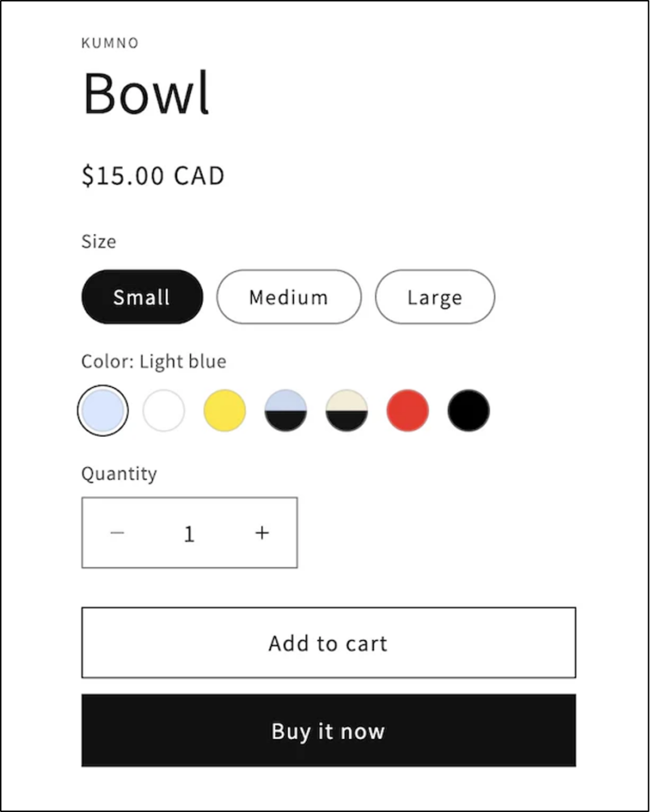The width and height of the screenshot is (650, 812).
Task: Click the KUMNO vendor name
Action: [x=110, y=43]
